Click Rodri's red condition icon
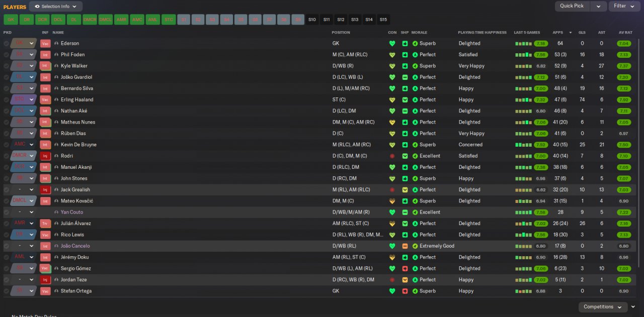The image size is (644, 317). (392, 156)
